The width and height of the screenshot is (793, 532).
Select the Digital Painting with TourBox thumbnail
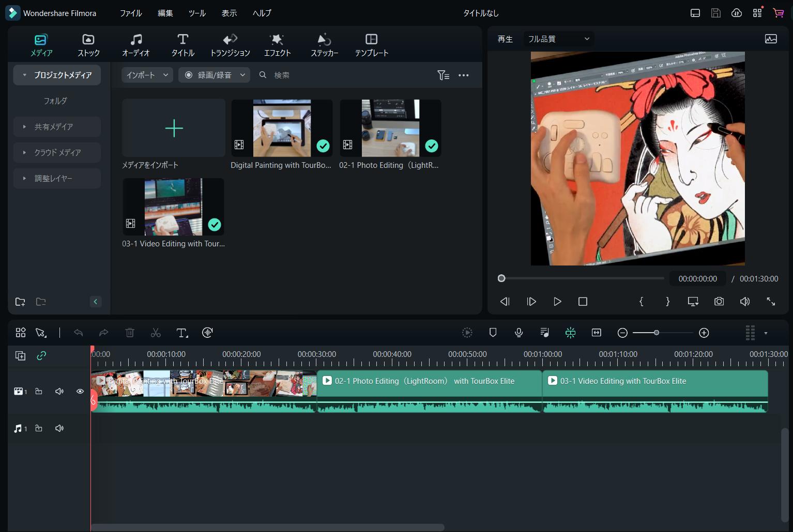click(x=282, y=128)
